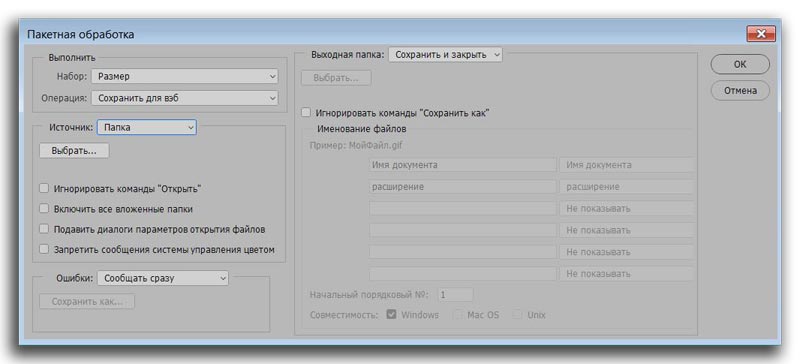800x364 pixels.
Task: Click the Именование файлов label
Action: click(362, 129)
